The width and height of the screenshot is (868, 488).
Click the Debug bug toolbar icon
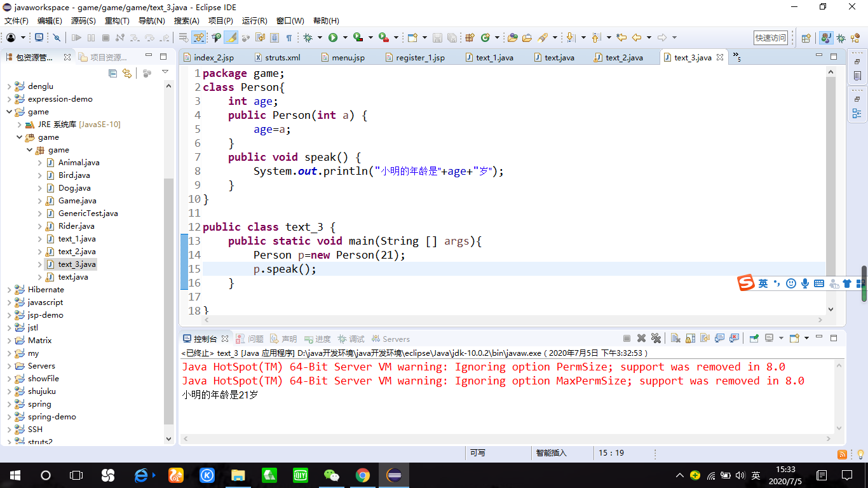pos(308,37)
